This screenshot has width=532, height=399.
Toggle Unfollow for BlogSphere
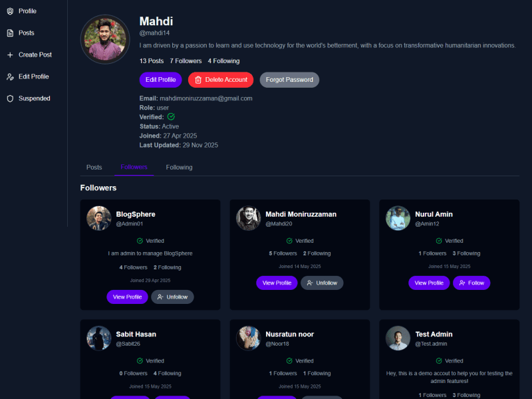click(172, 297)
